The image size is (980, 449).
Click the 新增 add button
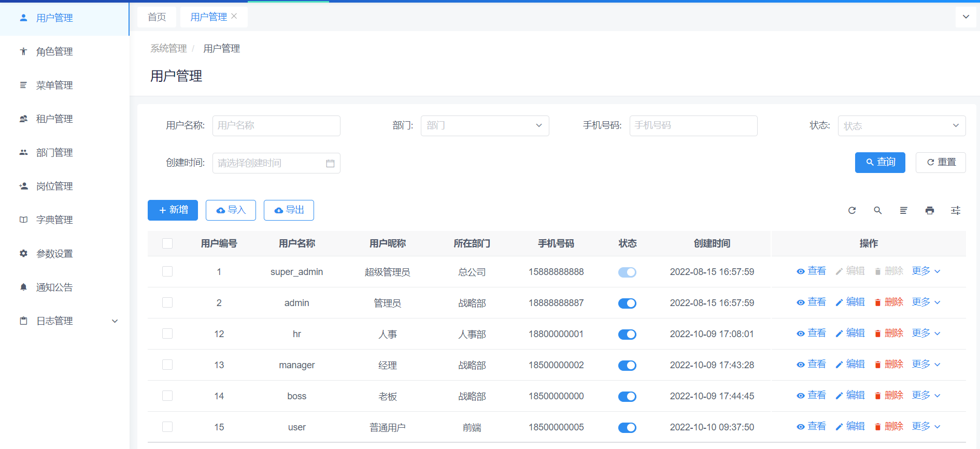173,210
